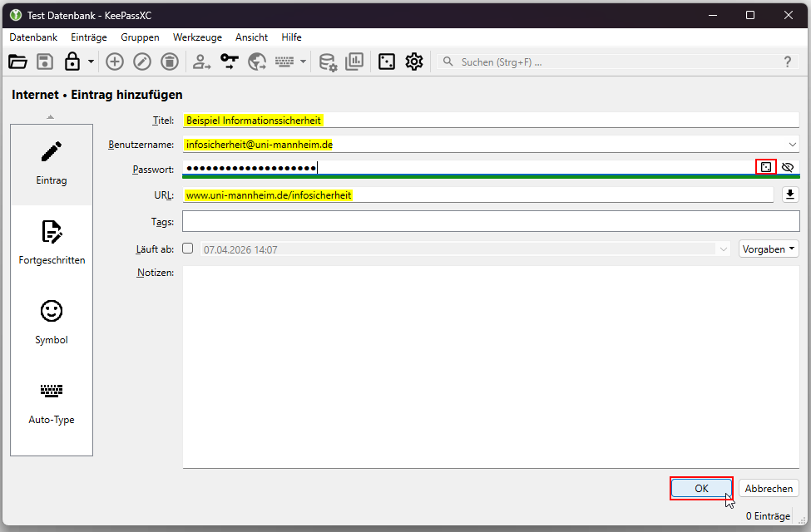Open the Ansicht menu

coord(252,37)
